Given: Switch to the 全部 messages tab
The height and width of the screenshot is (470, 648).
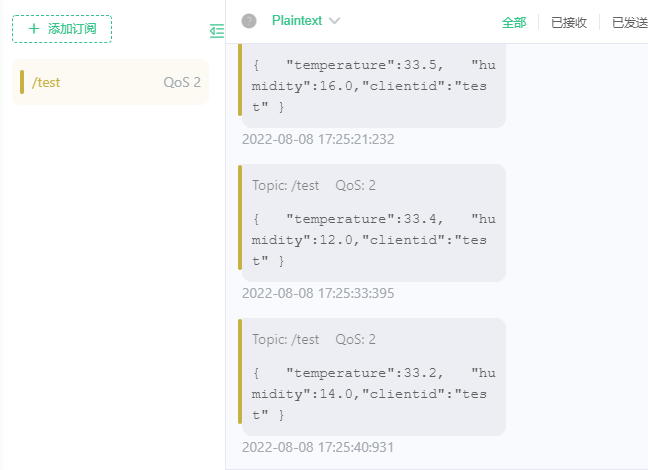Looking at the screenshot, I should (514, 22).
